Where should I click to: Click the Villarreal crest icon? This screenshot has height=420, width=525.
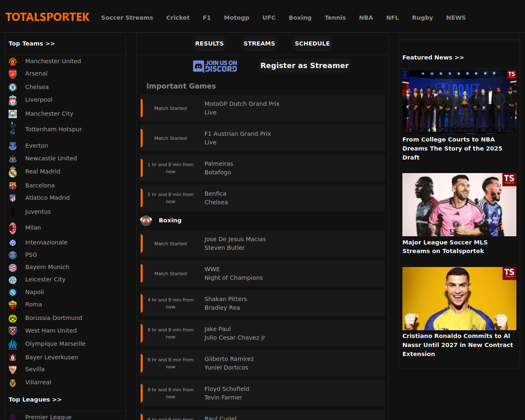[13, 383]
